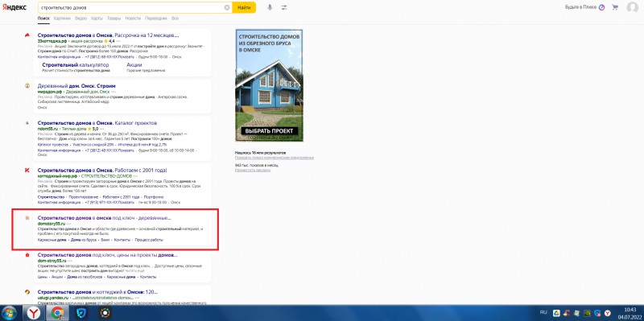Open 'Бани' sitelink of domstory55.ru
The height and width of the screenshot is (321, 644).
[105, 240]
